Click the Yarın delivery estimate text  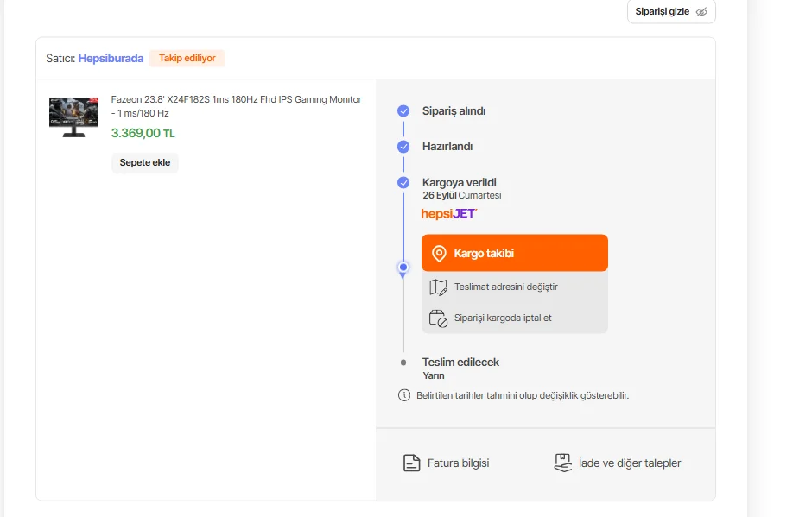tap(434, 375)
